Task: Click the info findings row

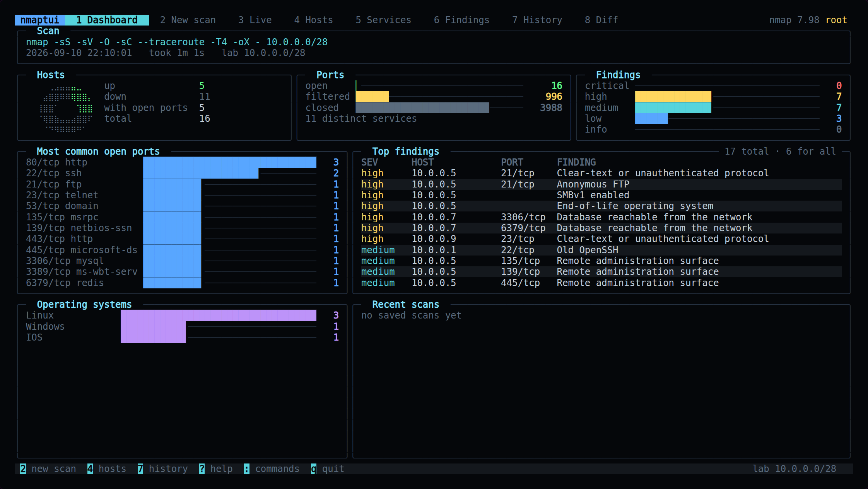Action: 713,129
